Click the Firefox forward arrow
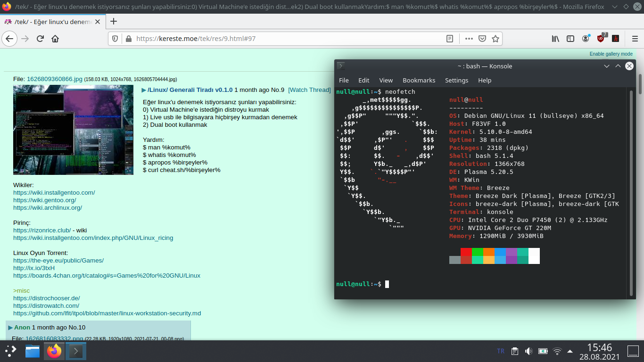644x362 pixels. coord(25,39)
